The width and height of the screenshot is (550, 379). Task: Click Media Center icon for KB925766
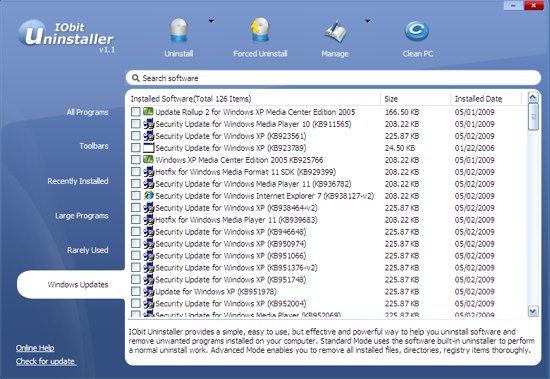148,160
